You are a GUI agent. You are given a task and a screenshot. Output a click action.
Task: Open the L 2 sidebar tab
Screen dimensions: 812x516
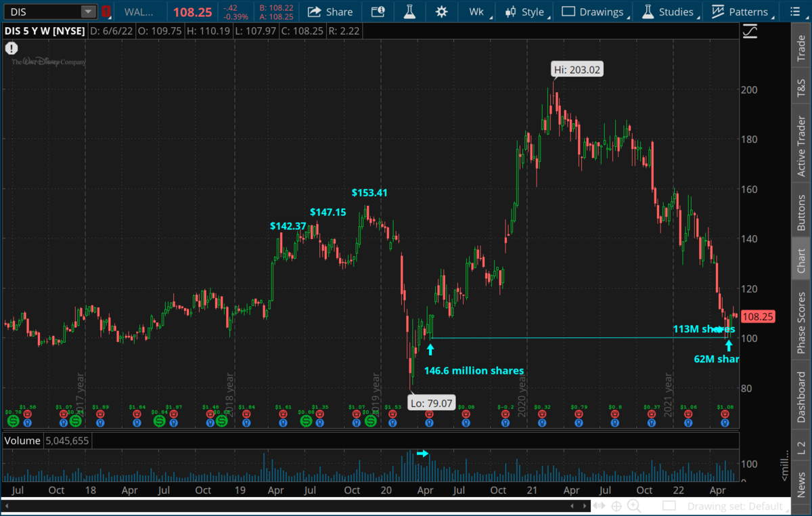coord(801,448)
